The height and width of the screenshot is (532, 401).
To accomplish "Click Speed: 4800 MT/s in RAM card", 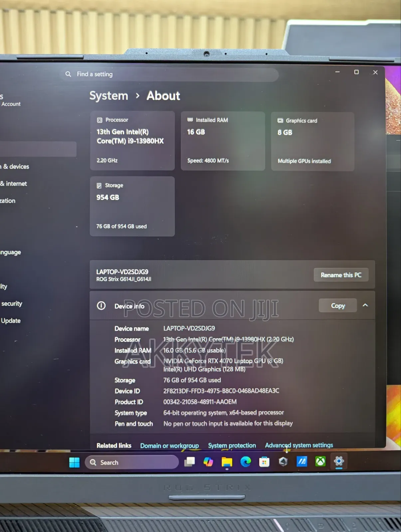I will click(x=208, y=161).
